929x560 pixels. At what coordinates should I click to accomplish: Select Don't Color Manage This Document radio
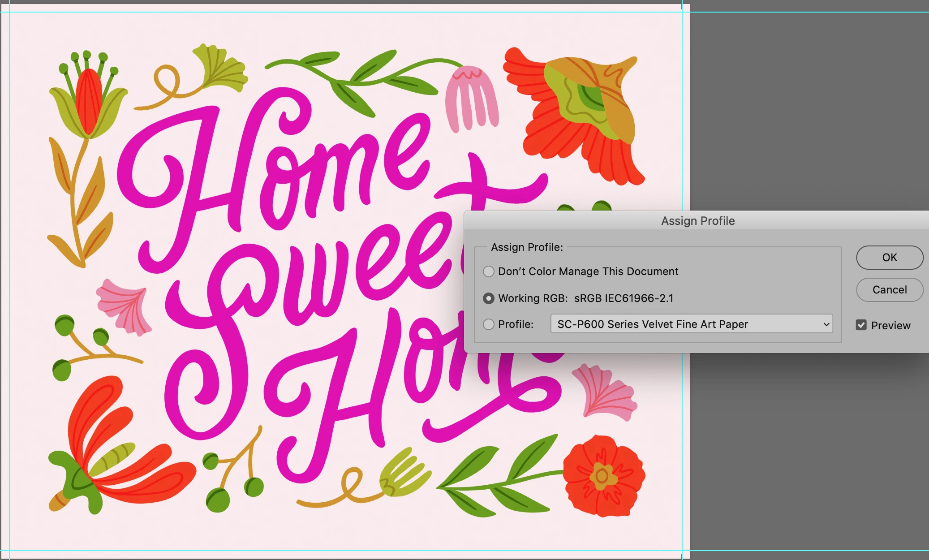[x=489, y=271]
